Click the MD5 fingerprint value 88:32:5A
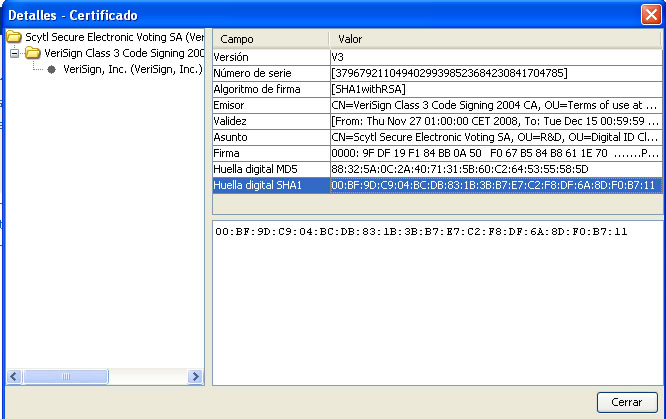The height and width of the screenshot is (419, 666). [x=496, y=169]
